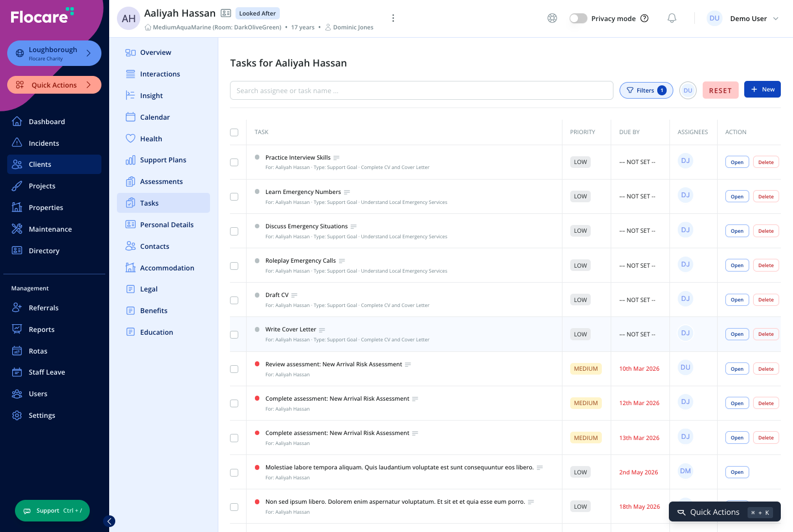Image resolution: width=793 pixels, height=532 pixels.
Task: Click Support chat button
Action: tap(52, 511)
